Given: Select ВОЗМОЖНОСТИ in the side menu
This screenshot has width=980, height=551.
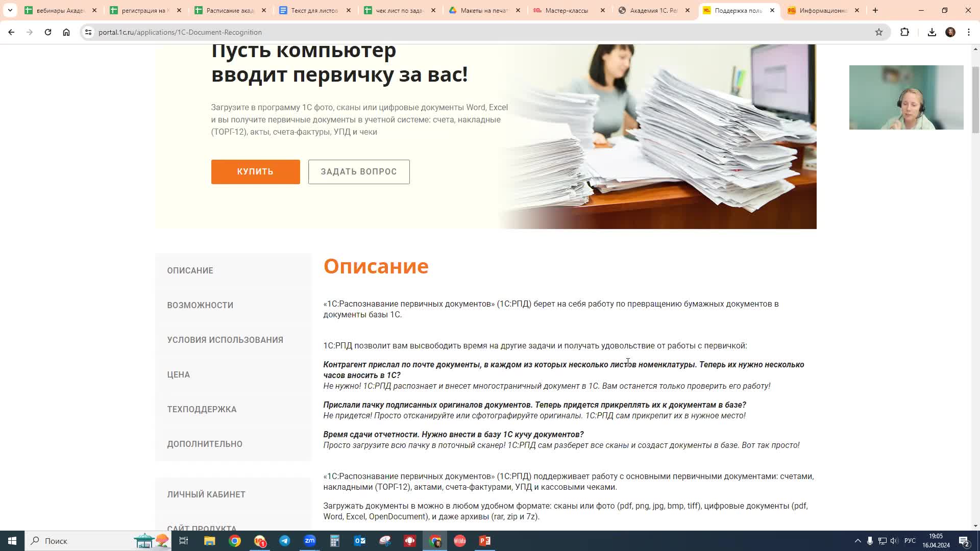Looking at the screenshot, I should (x=200, y=305).
